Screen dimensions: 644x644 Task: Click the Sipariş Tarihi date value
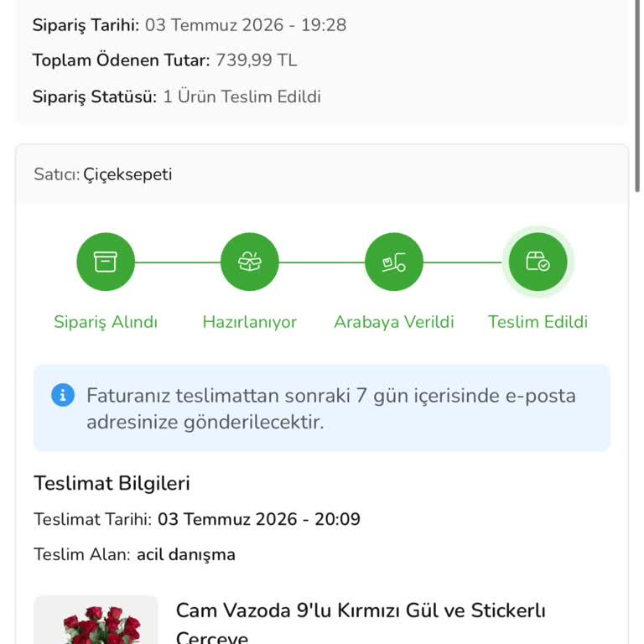coord(246,25)
